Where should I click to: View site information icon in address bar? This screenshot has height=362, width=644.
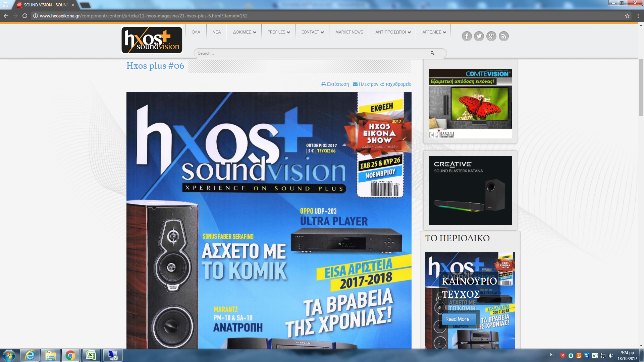(x=36, y=16)
